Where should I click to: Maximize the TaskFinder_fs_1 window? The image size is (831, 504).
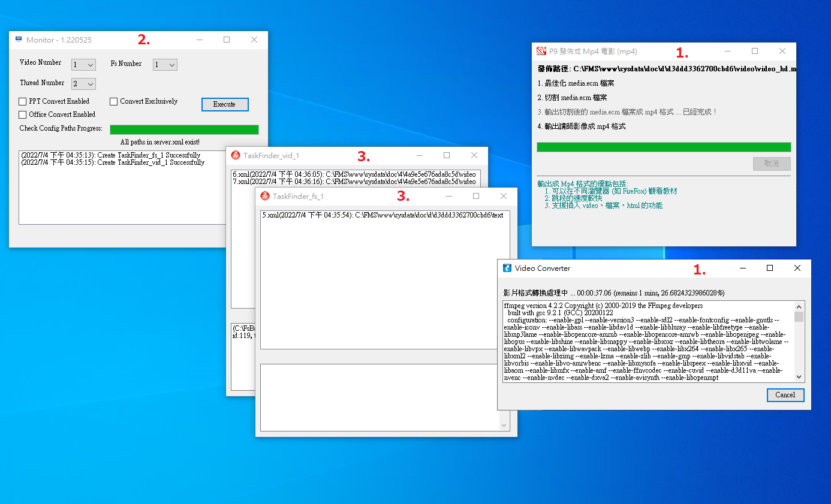(x=476, y=196)
